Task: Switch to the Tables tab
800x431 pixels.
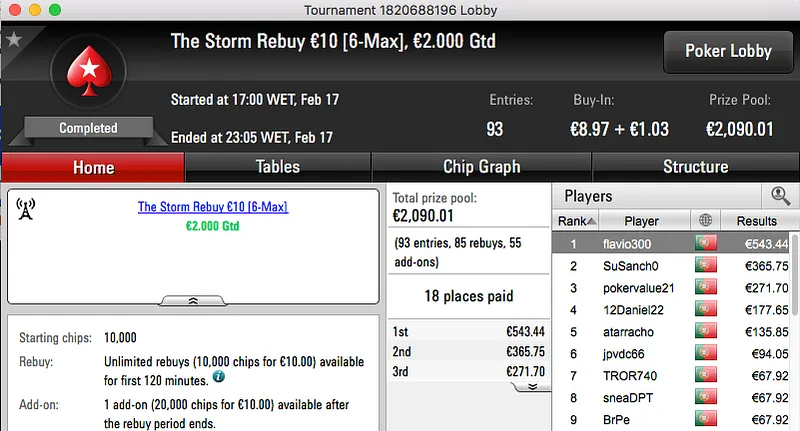Action: (x=277, y=167)
